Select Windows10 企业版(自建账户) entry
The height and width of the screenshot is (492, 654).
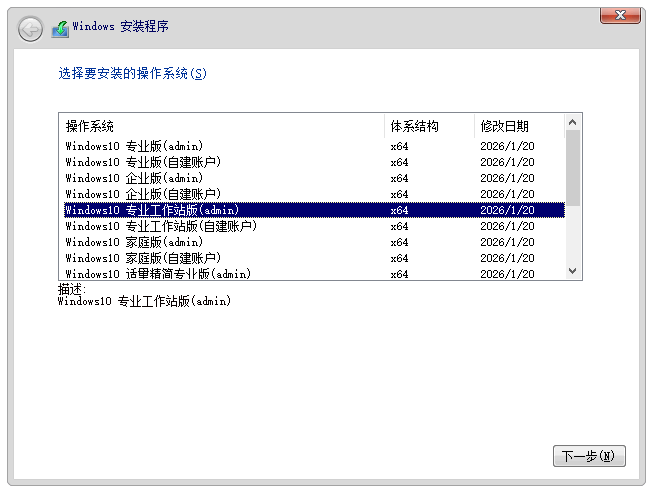[x=143, y=194]
